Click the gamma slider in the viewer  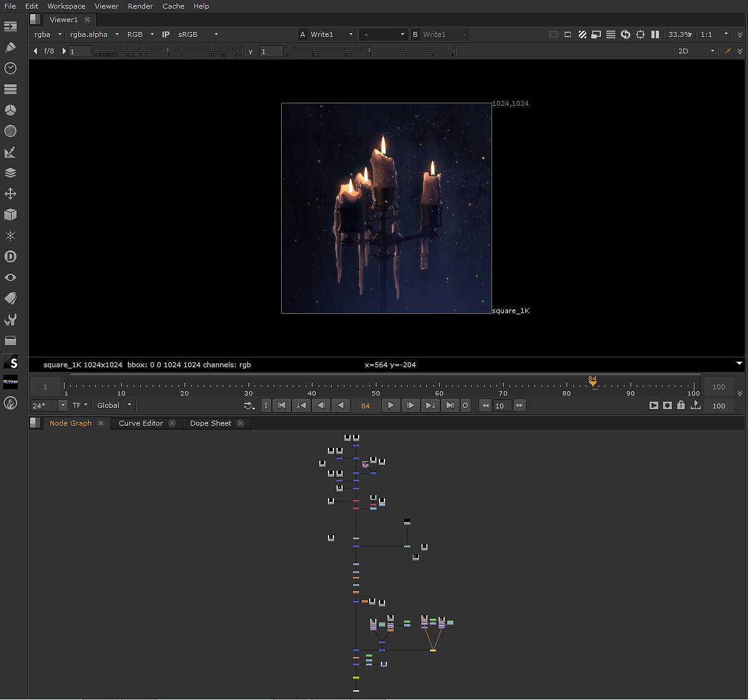click(370, 52)
